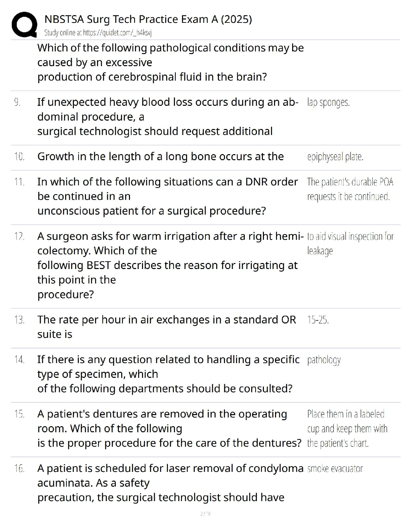Click the labeled cup dentures answer
This screenshot has height=532, width=411.
pos(347,429)
